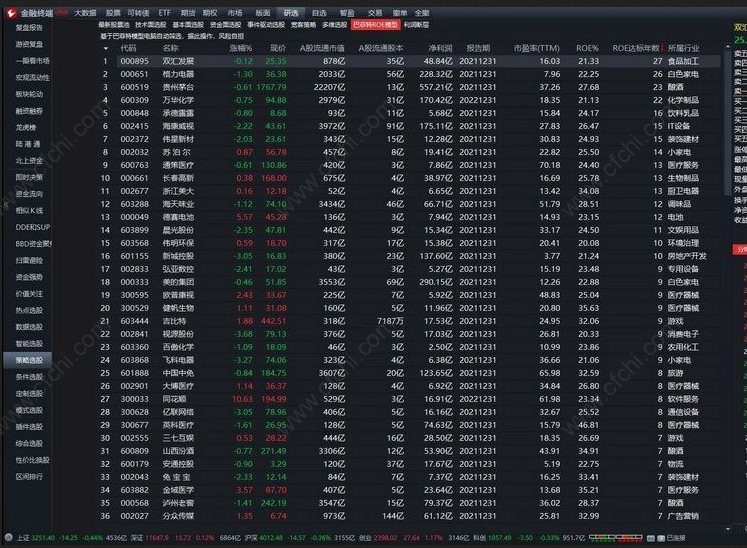
Task: Click the red-green market breadth bar
Action: [x=616, y=538]
